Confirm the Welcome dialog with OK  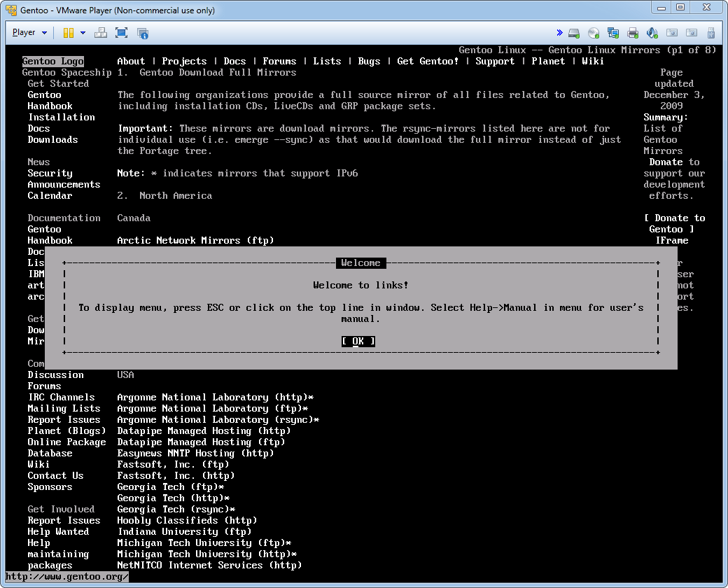click(x=358, y=342)
